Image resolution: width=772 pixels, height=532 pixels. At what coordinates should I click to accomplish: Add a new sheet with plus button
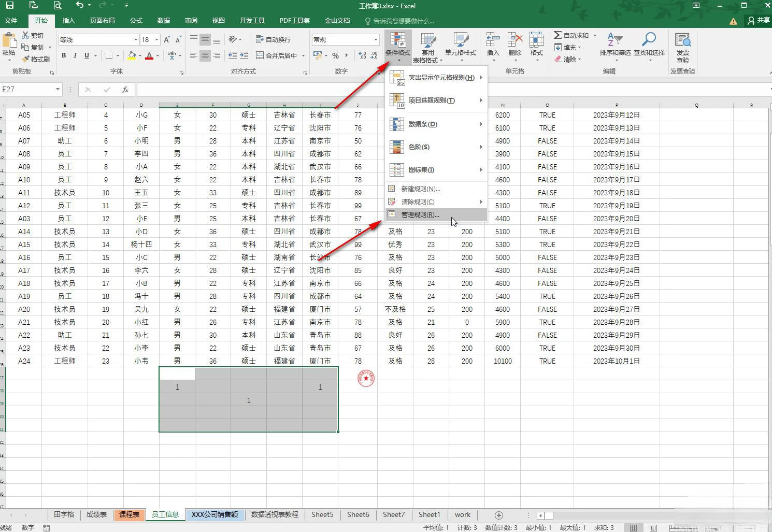[x=498, y=515]
